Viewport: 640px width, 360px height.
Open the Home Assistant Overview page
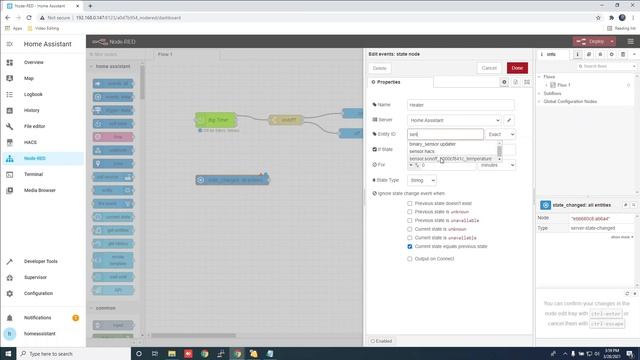click(42, 62)
